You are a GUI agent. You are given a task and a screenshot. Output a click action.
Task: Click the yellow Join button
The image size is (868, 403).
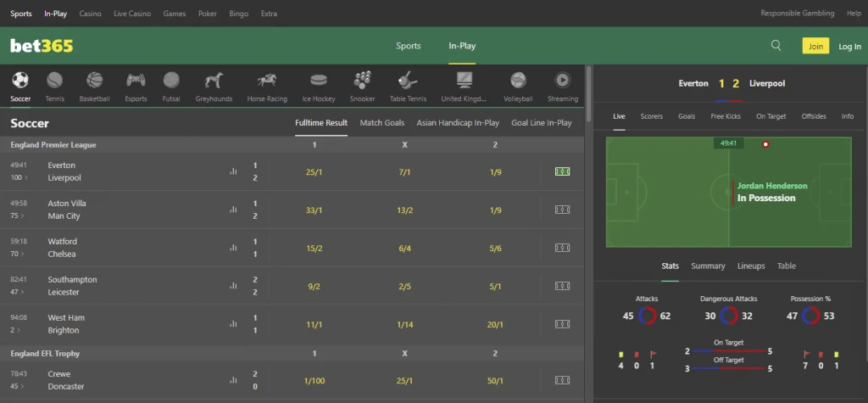pos(816,46)
